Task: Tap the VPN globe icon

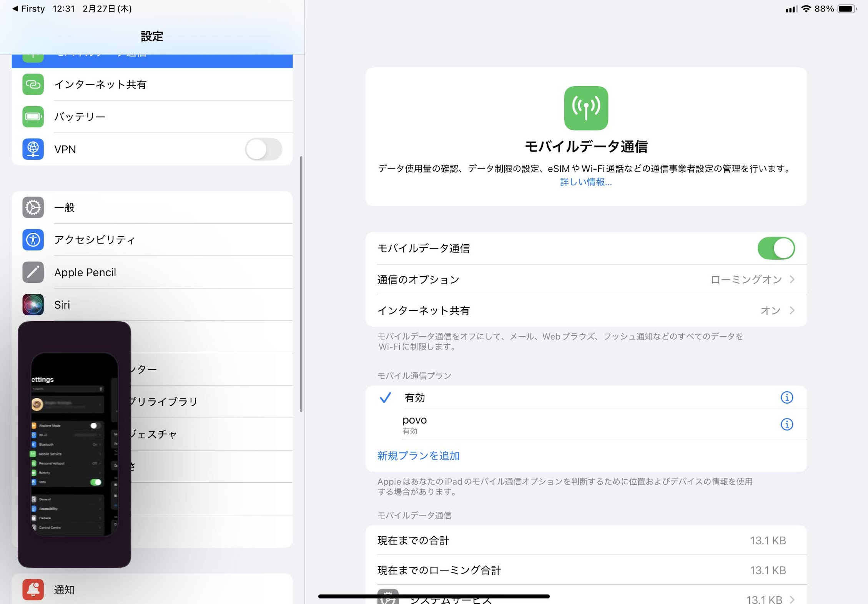Action: coord(33,149)
